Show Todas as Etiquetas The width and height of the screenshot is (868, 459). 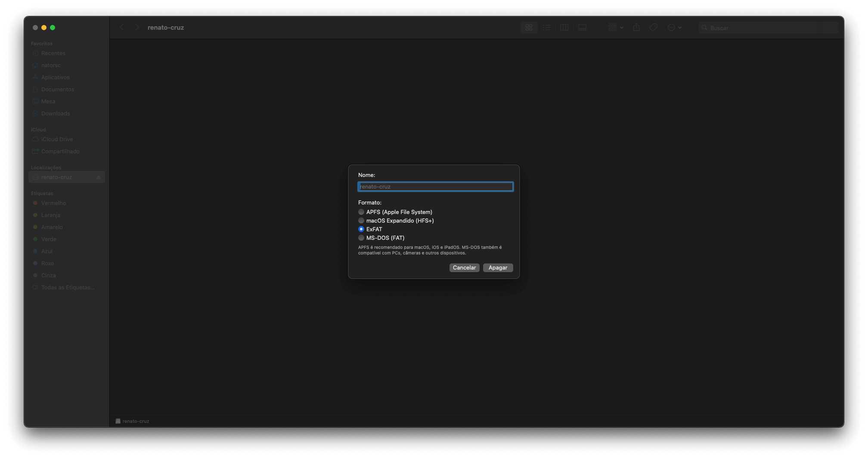click(x=67, y=288)
